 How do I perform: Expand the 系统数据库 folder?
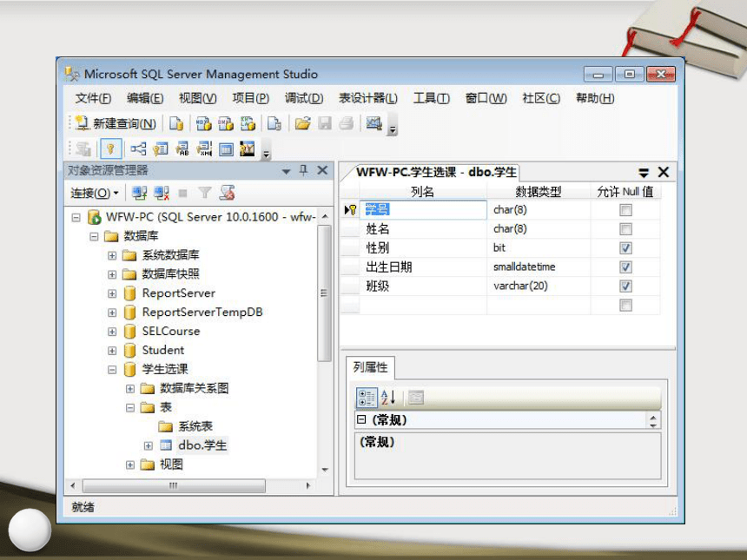pos(112,256)
